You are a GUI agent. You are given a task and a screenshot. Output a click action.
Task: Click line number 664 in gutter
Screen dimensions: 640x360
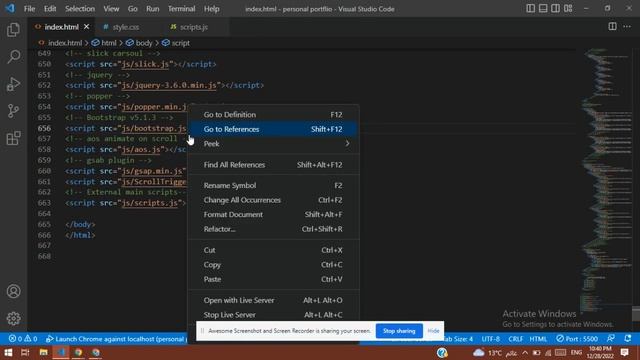coord(44,213)
